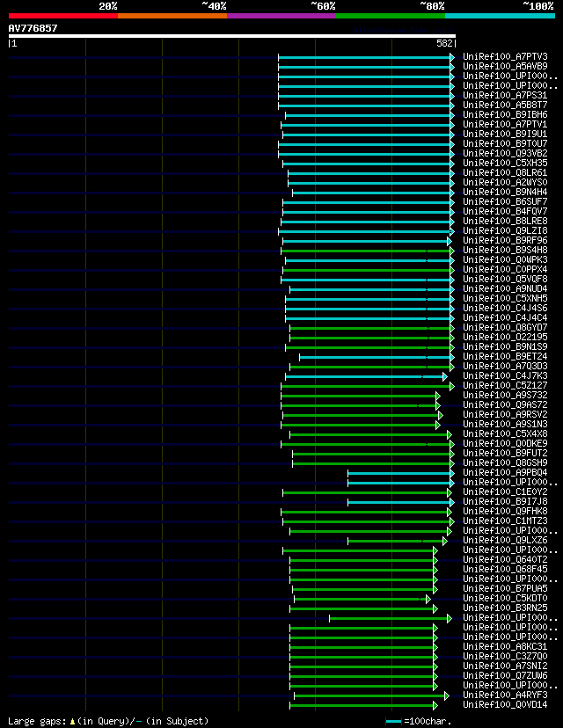Click the AV776857 query name
Viewport: 563px width, 728px height.
click(x=33, y=28)
